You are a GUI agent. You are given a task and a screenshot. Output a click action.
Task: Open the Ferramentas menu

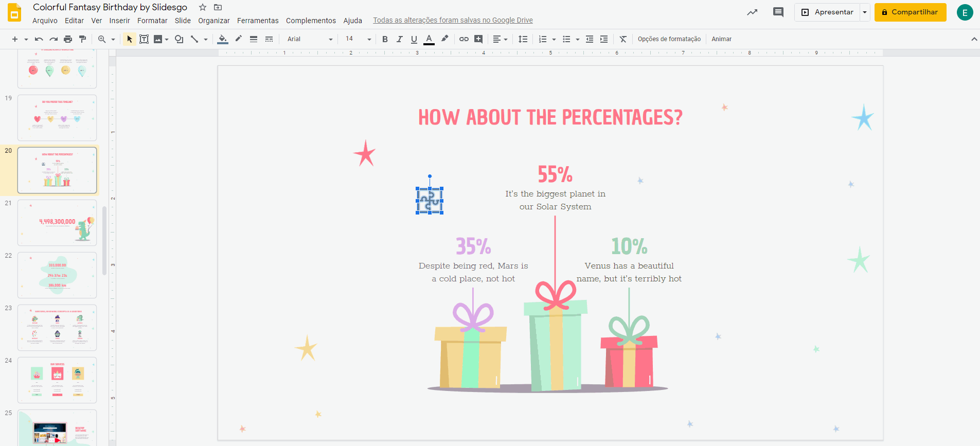point(258,21)
